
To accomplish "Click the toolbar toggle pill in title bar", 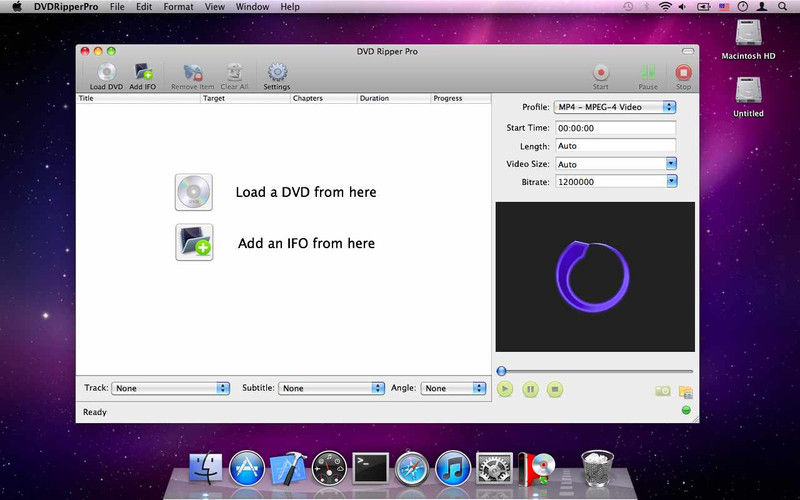I will pos(688,51).
